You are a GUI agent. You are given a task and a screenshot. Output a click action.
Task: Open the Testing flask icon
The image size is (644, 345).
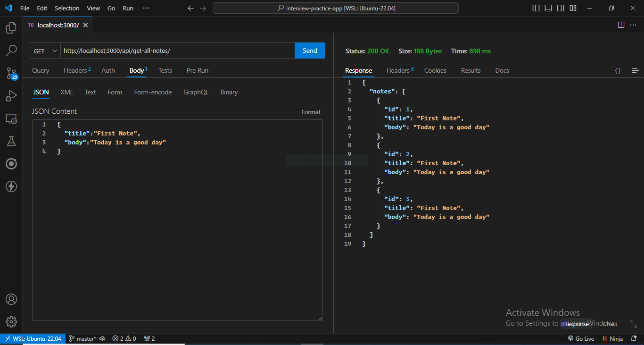(11, 141)
